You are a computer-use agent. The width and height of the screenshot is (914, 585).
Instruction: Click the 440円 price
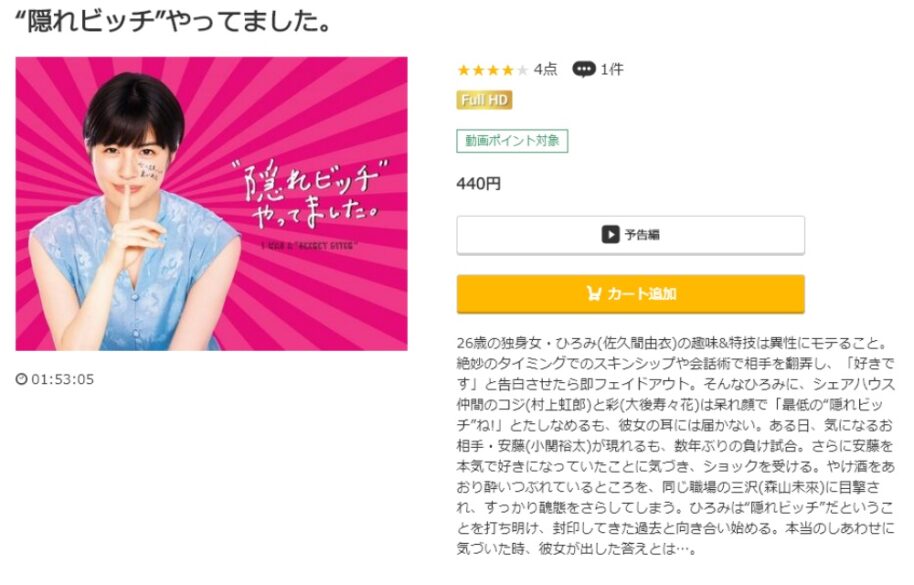tap(479, 184)
